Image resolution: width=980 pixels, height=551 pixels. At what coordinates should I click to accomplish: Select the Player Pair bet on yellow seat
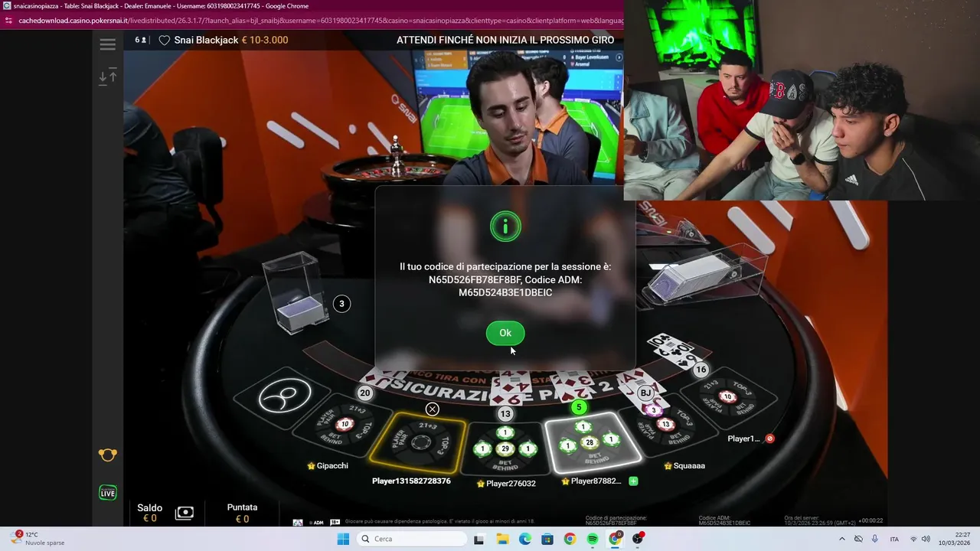tap(400, 442)
